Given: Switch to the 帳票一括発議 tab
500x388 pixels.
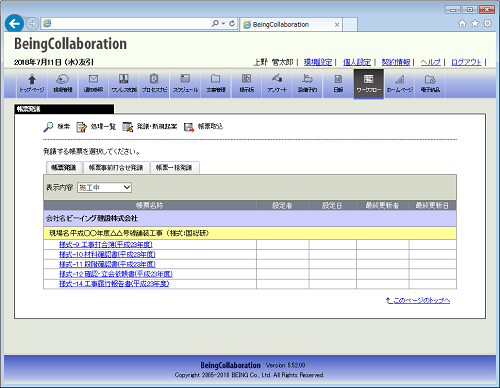Looking at the screenshot, I should (174, 168).
